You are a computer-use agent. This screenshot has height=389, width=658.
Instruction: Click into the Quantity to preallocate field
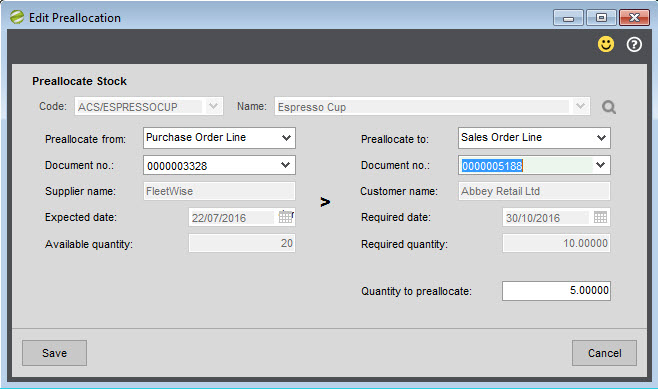[556, 290]
